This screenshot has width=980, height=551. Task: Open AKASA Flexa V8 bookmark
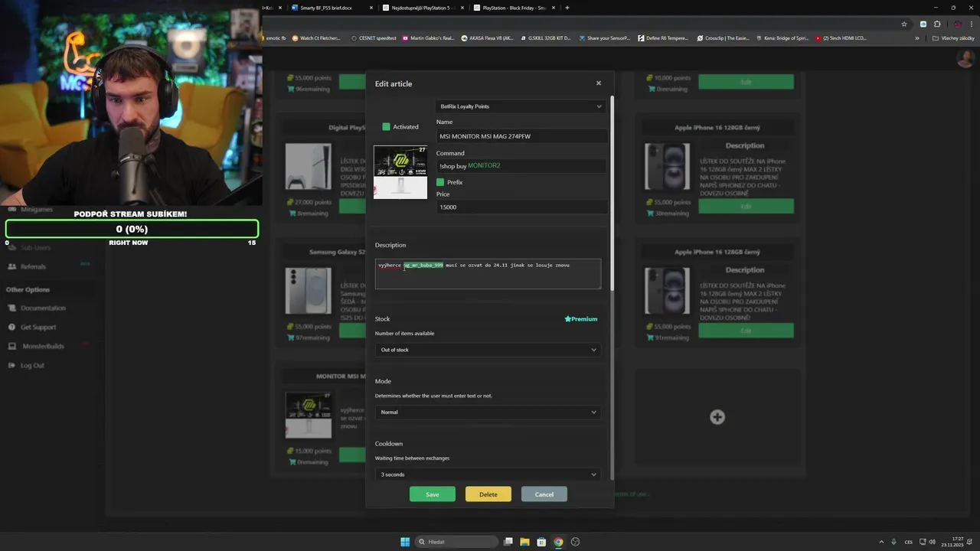[x=488, y=37]
